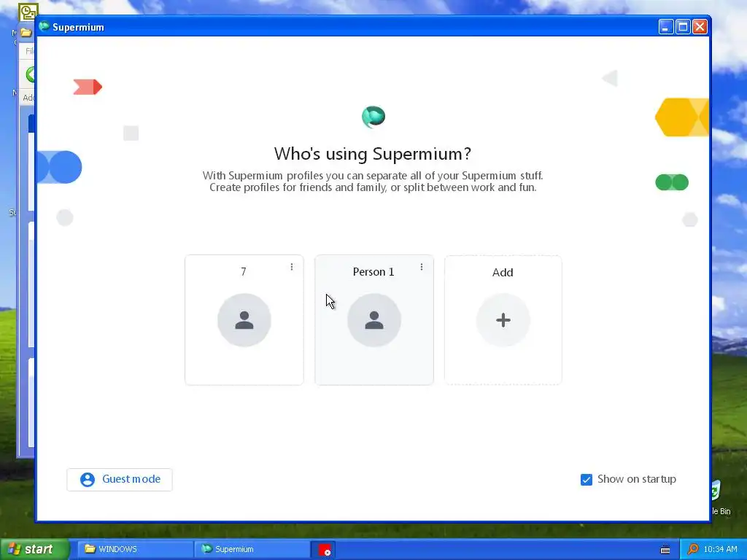
Task: Click the plus icon in Add card
Action: [503, 320]
